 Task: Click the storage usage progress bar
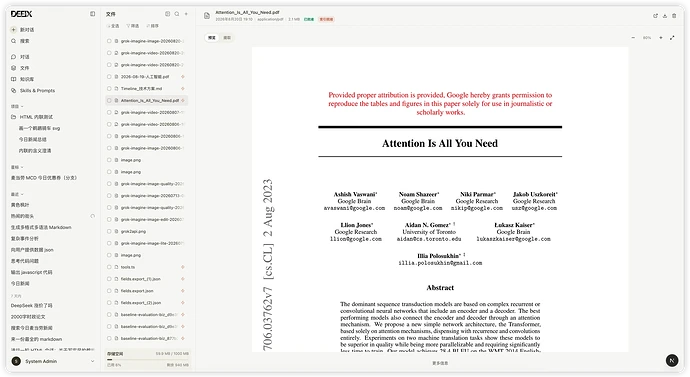147,359
